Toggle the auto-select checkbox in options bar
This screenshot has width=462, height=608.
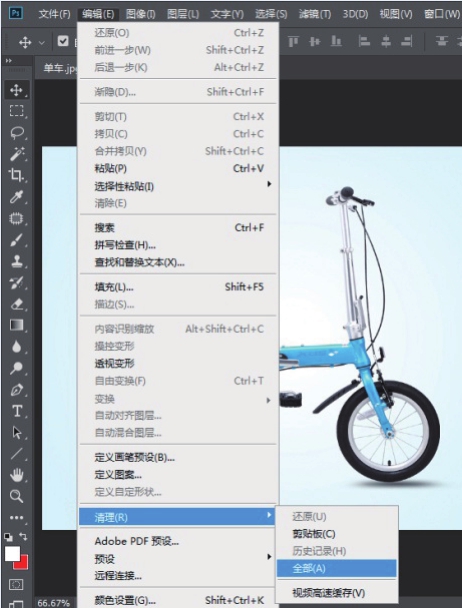tap(63, 41)
